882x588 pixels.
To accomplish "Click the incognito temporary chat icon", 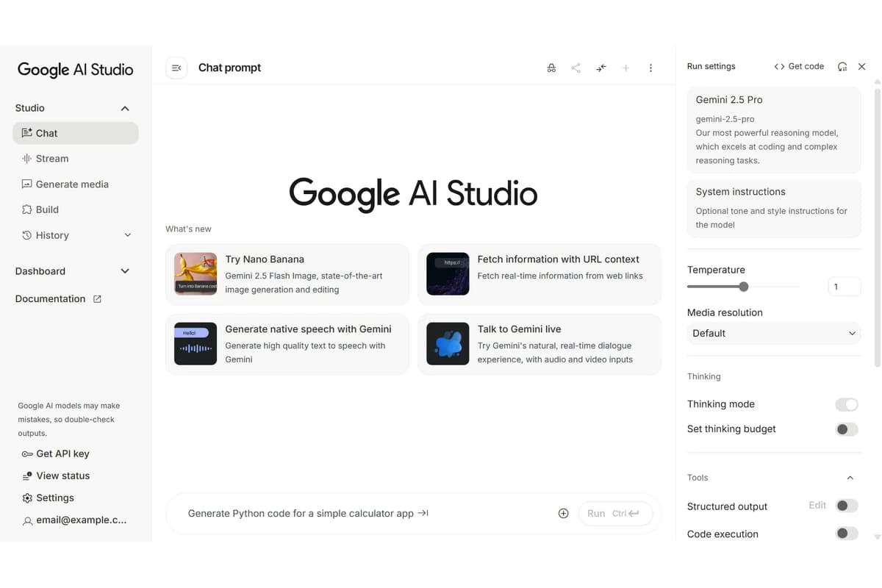I will point(551,68).
